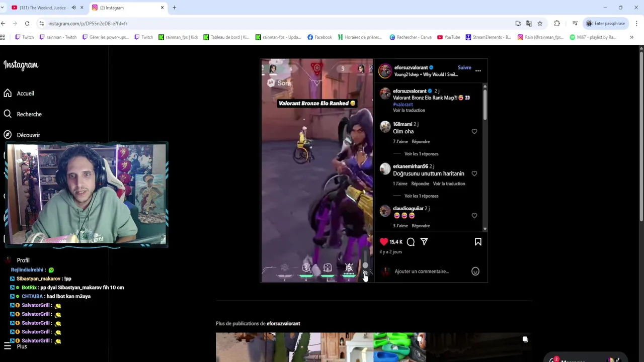The image size is (644, 362).
Task: Open the StreamElements bookmark
Action: [488, 37]
